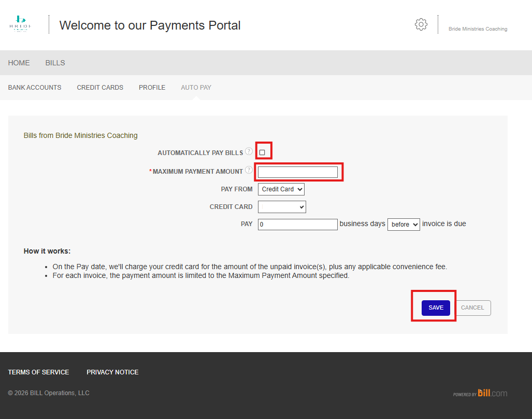The width and height of the screenshot is (532, 419).
Task: Click the bill.com powered-by logo
Action: tap(480, 393)
